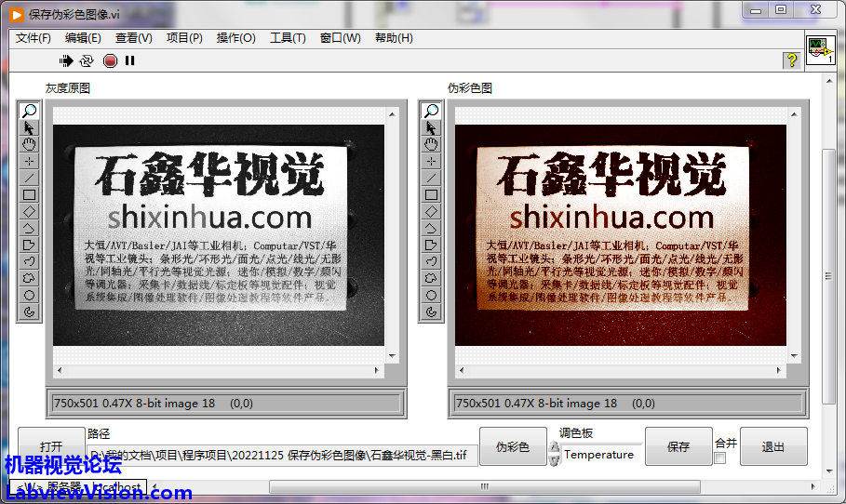Click the Pause execution button
The image size is (846, 504).
pos(130,61)
